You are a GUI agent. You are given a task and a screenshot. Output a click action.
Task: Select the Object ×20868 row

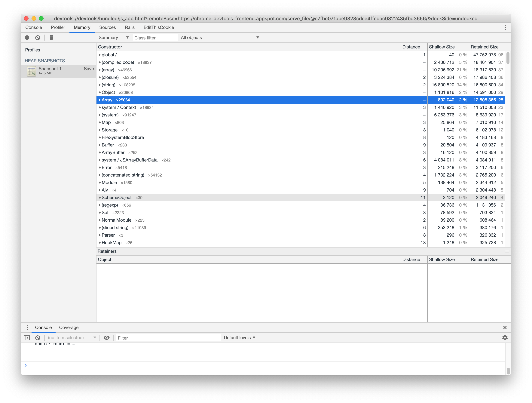pos(300,92)
